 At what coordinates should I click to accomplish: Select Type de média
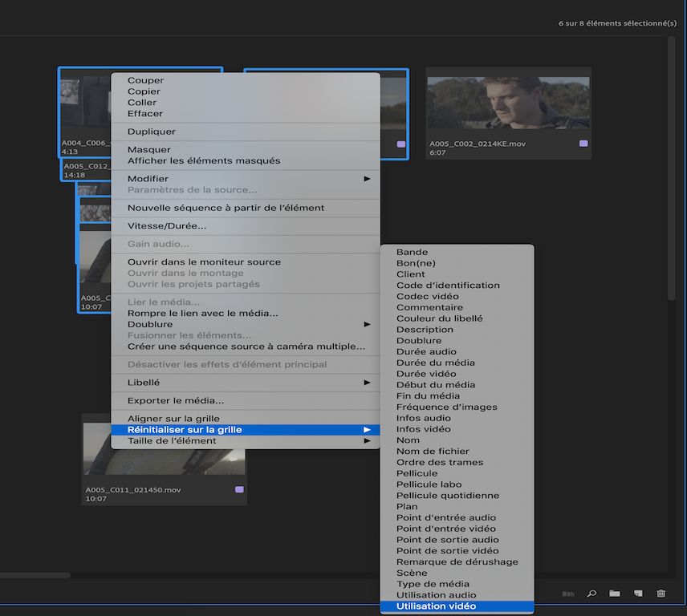click(x=457, y=584)
